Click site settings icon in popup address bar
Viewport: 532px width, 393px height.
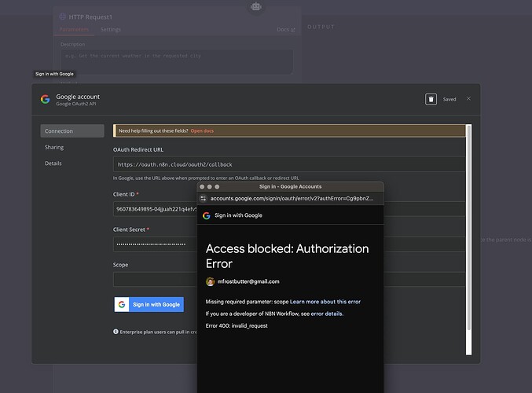[x=204, y=199]
